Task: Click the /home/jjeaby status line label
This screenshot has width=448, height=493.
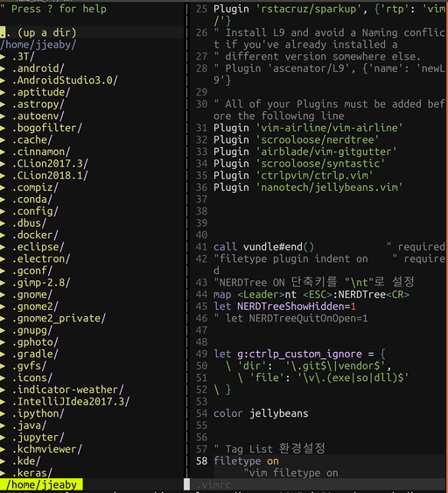Action: [x=41, y=485]
